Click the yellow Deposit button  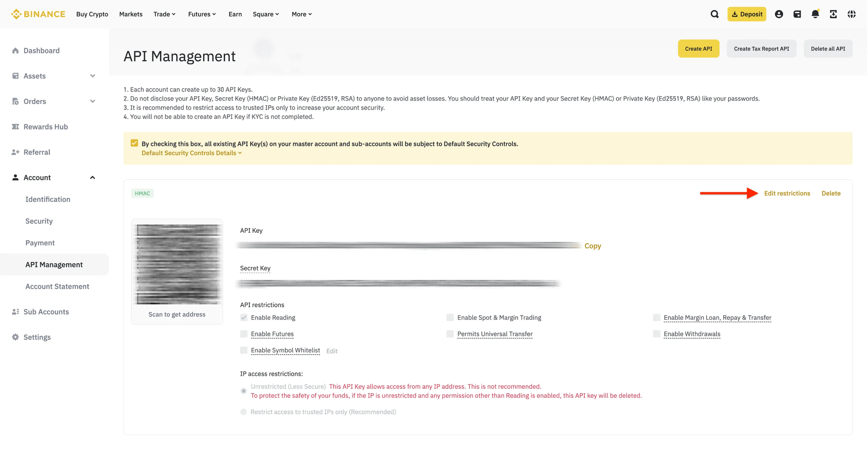746,14
